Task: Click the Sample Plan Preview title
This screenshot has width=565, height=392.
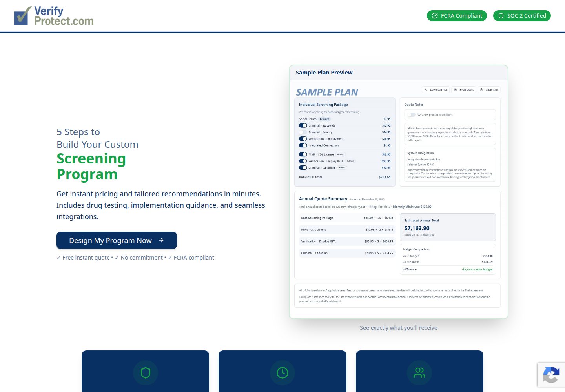Action: coord(324,73)
